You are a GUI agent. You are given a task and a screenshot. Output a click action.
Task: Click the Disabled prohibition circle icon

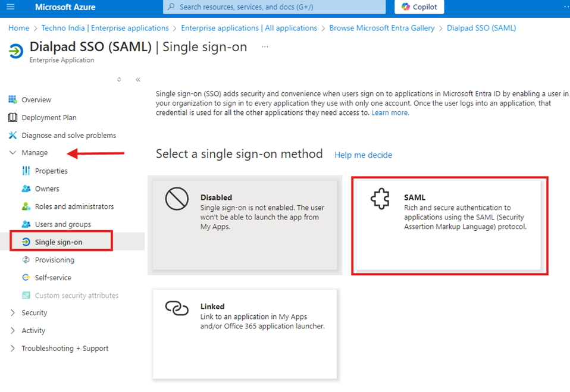pos(177,199)
